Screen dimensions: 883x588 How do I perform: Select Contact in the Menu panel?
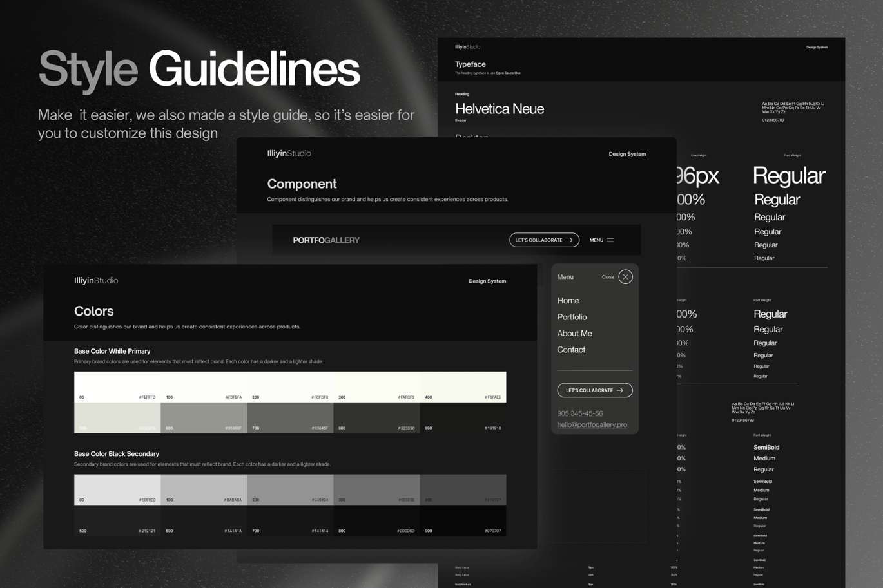point(571,350)
